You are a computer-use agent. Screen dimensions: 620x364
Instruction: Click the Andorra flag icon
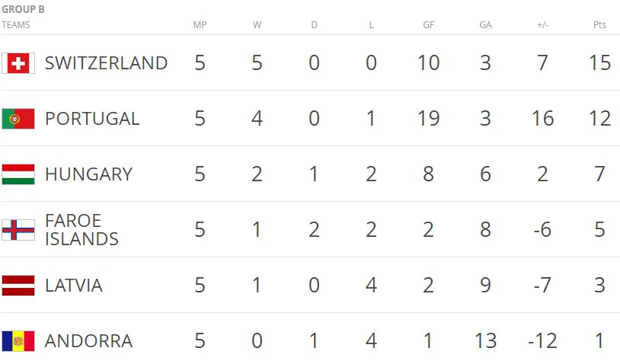pos(18,341)
